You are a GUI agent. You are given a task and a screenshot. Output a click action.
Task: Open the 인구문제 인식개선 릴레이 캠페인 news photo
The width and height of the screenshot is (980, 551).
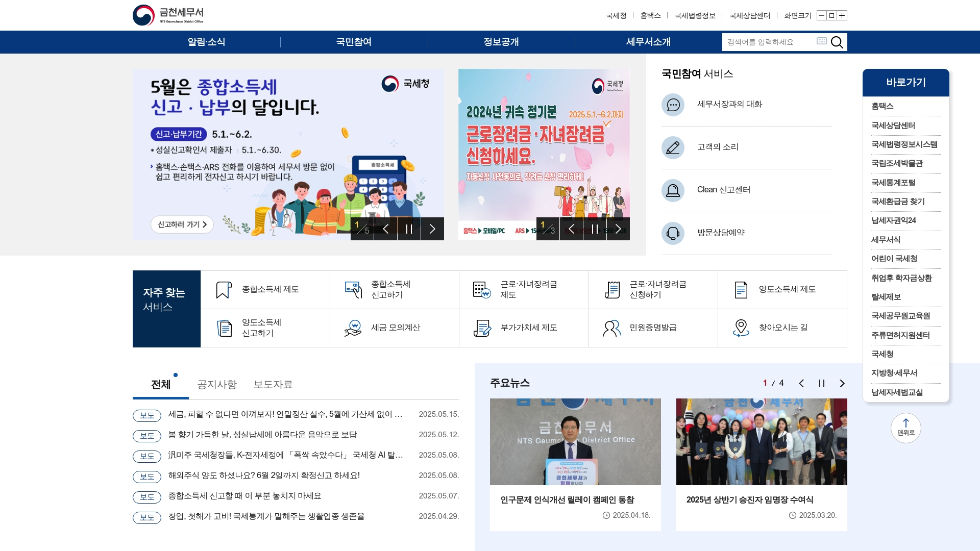pos(575,442)
